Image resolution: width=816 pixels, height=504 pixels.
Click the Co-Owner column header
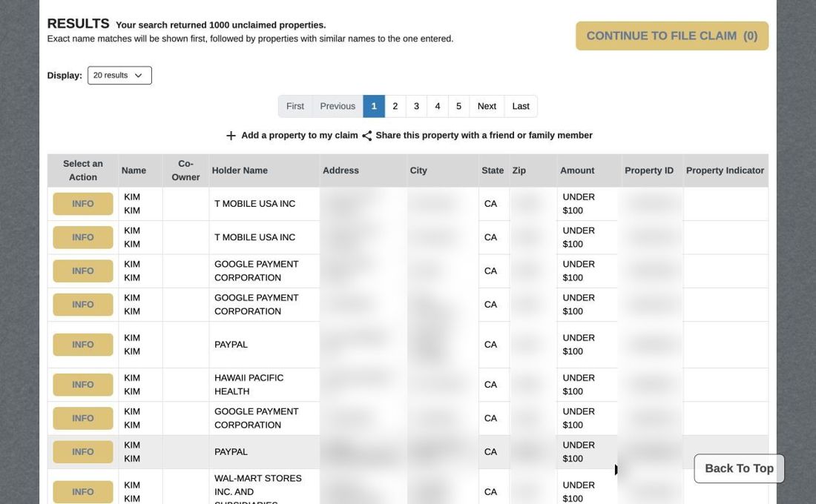pos(185,170)
